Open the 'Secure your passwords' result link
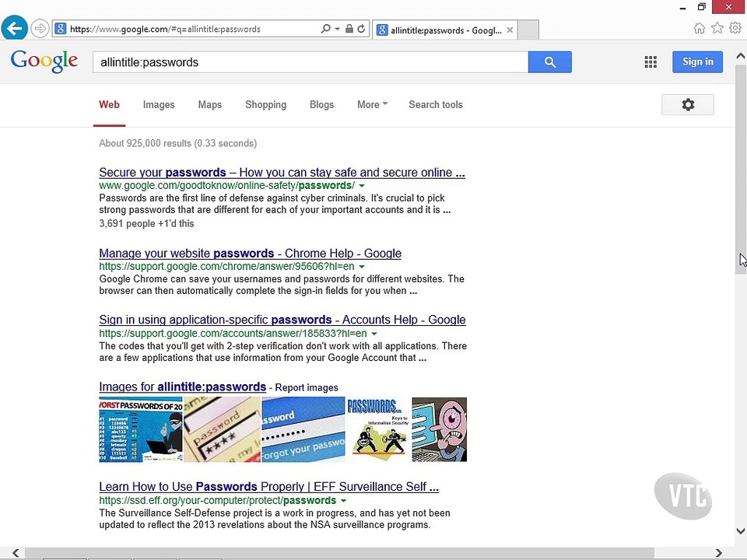747x560 pixels. 282,173
